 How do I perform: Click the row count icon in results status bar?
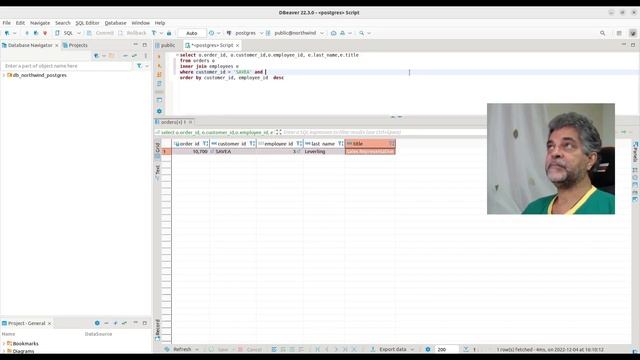[x=466, y=349]
